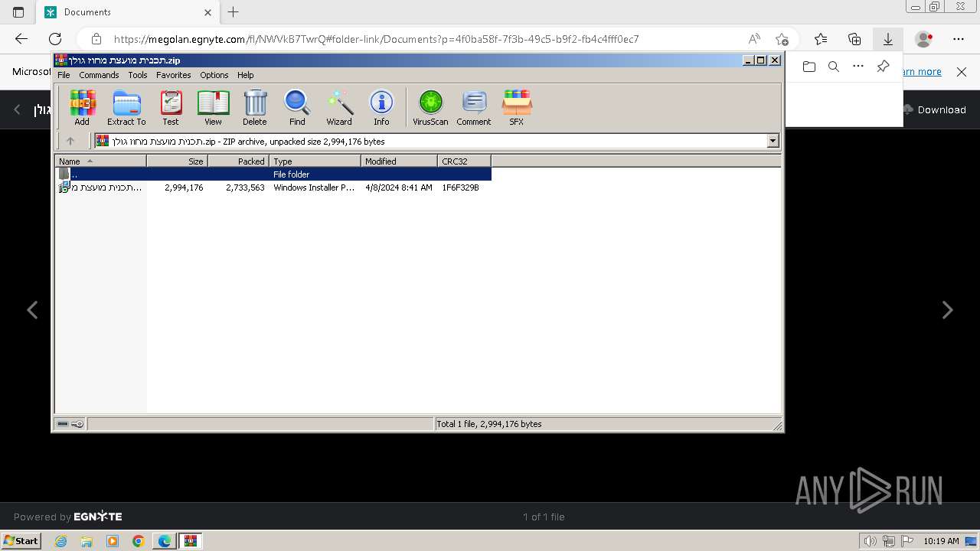Go up one folder level in WinRAR
This screenshot has width=980, height=551.
pyautogui.click(x=70, y=141)
